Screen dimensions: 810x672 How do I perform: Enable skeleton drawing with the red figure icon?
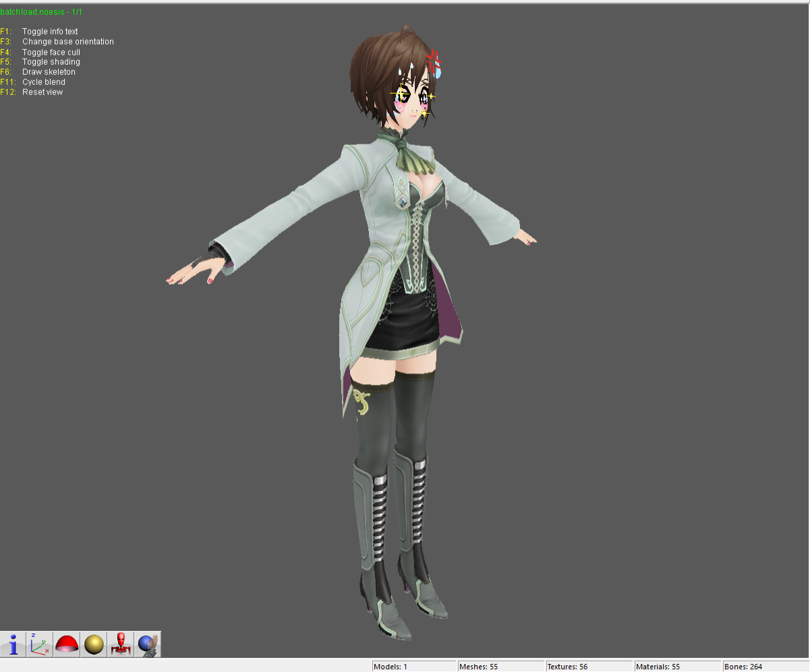120,644
